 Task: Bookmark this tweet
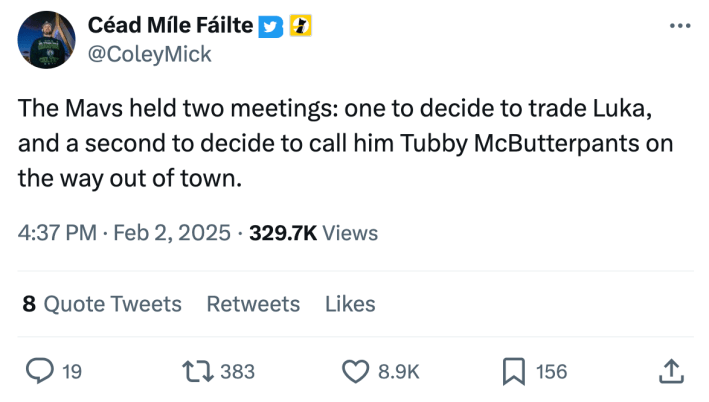(513, 372)
